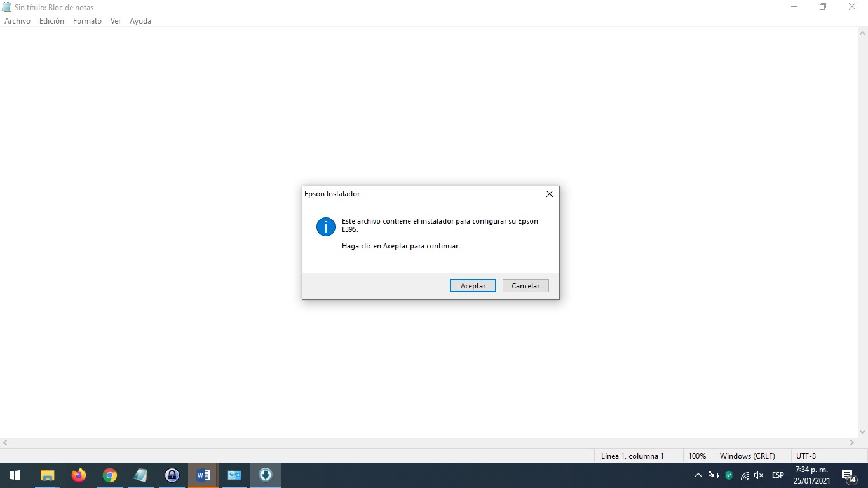
Task: Click 'Windows (CRLF)' in status bar
Action: pos(747,456)
